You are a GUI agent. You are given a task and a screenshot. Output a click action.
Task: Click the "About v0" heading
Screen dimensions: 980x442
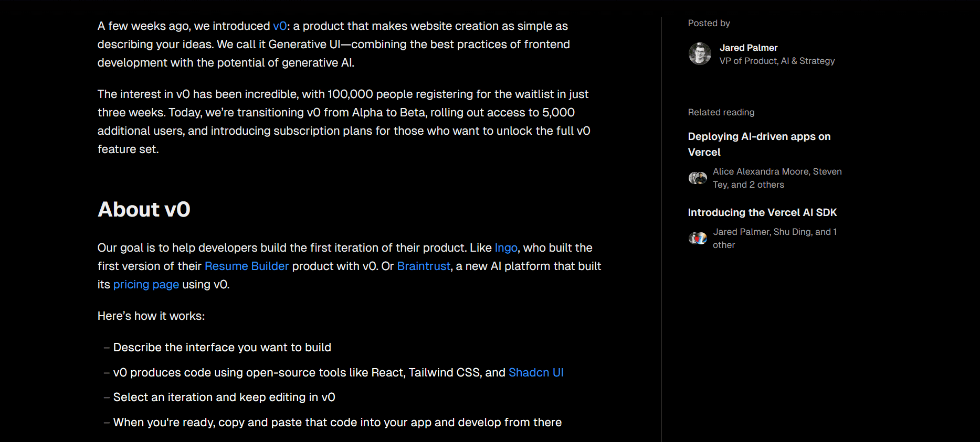(x=144, y=210)
